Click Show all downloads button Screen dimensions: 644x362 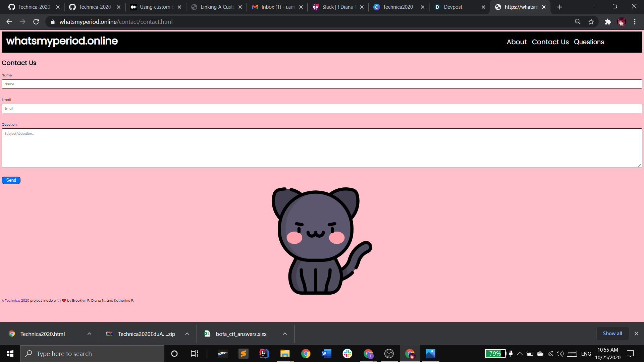point(612,334)
